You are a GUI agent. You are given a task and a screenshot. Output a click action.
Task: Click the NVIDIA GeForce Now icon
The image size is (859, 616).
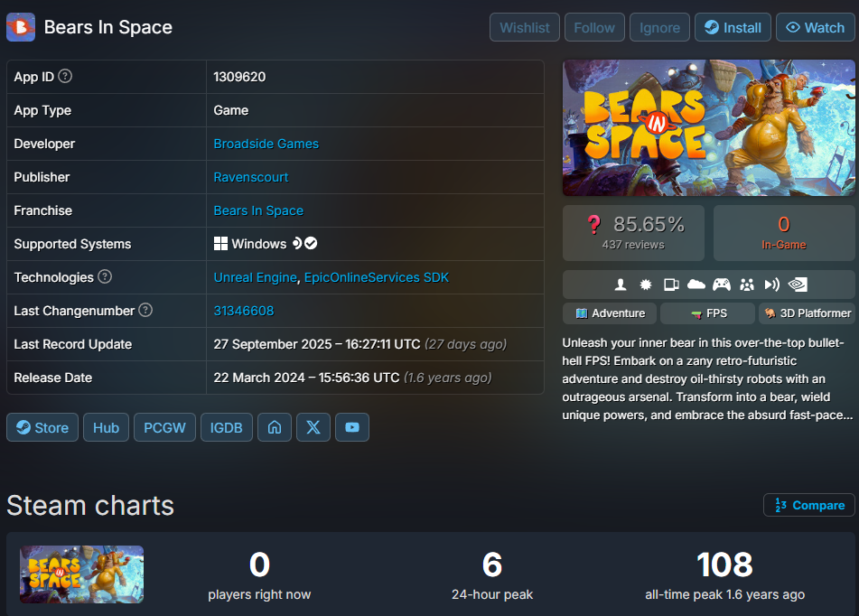click(x=798, y=285)
